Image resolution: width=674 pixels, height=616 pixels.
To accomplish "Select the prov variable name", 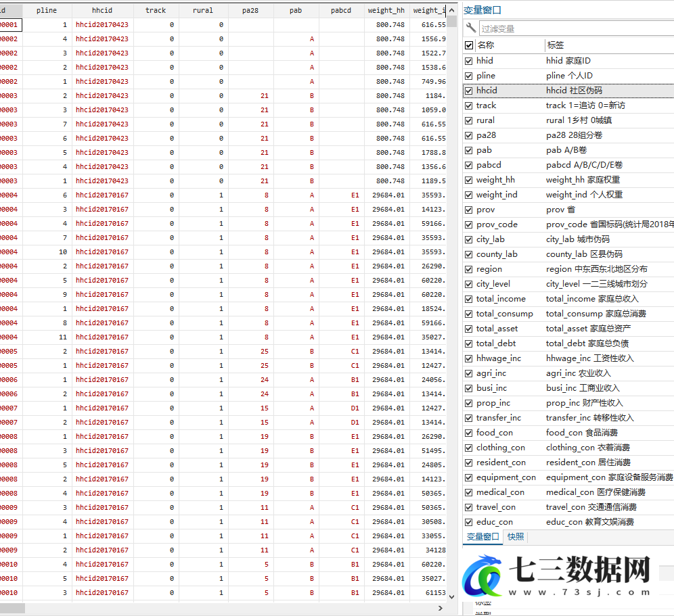I will pos(485,210).
